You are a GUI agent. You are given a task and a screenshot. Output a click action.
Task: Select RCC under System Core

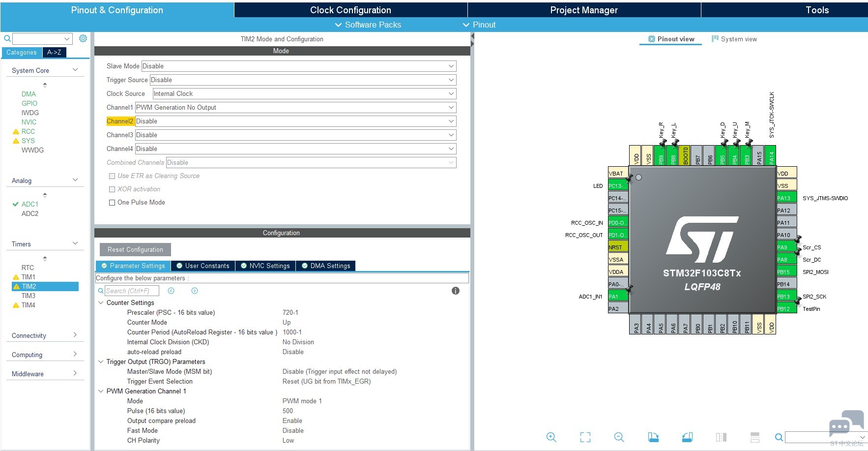(28, 131)
